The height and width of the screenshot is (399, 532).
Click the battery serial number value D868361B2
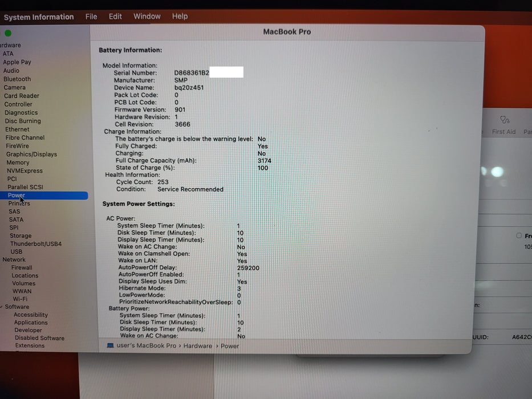coord(192,73)
